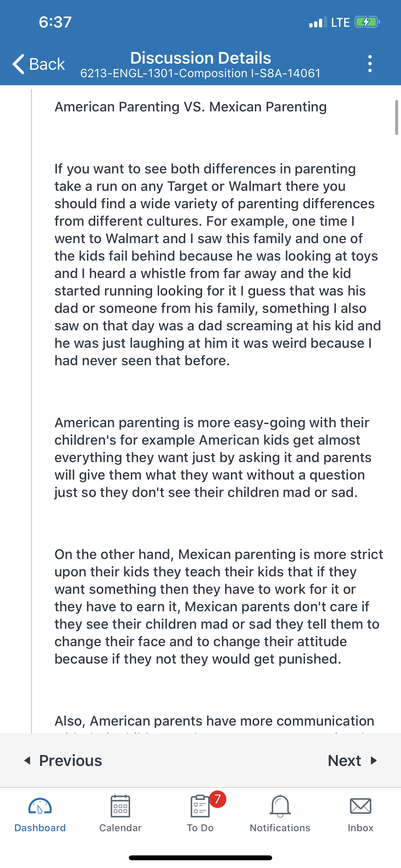
Task: Tap the Back text in header
Action: (47, 64)
